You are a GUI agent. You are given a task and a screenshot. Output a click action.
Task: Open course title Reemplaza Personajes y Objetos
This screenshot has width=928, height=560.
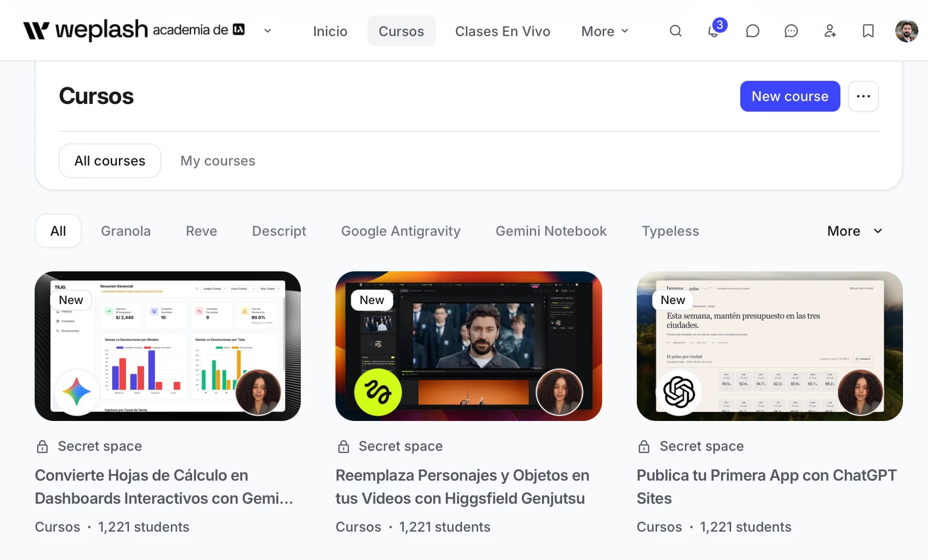[x=462, y=486]
